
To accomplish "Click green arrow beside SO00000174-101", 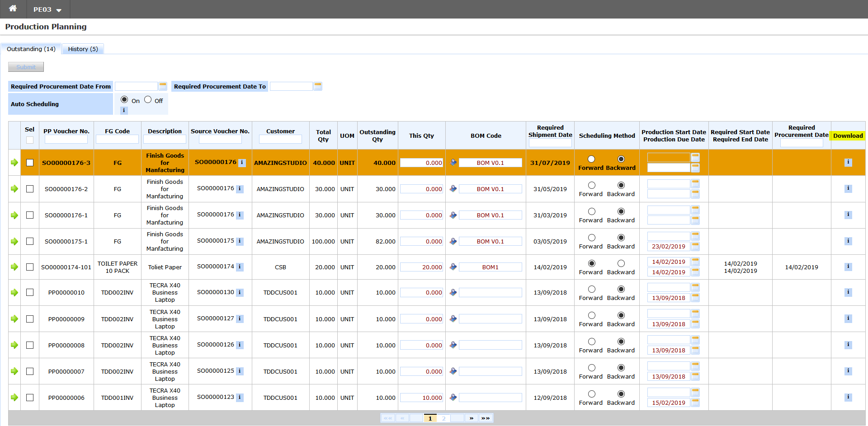I will tap(14, 267).
